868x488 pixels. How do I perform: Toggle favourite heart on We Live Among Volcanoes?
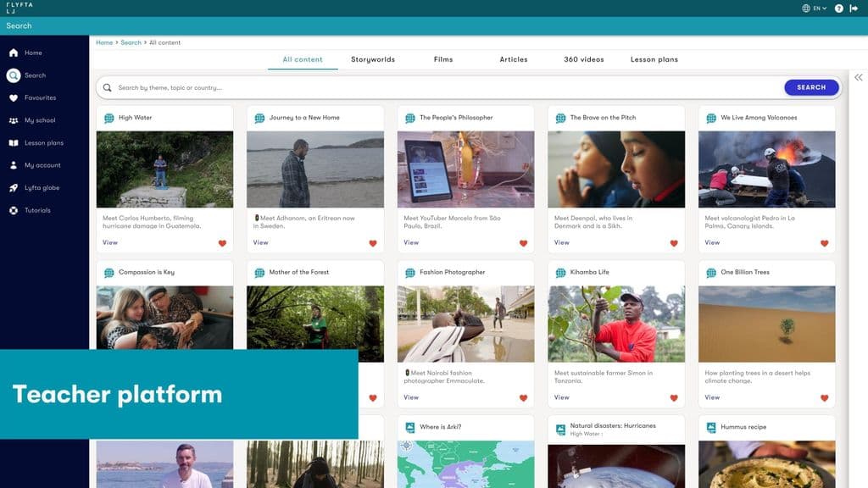click(x=824, y=243)
